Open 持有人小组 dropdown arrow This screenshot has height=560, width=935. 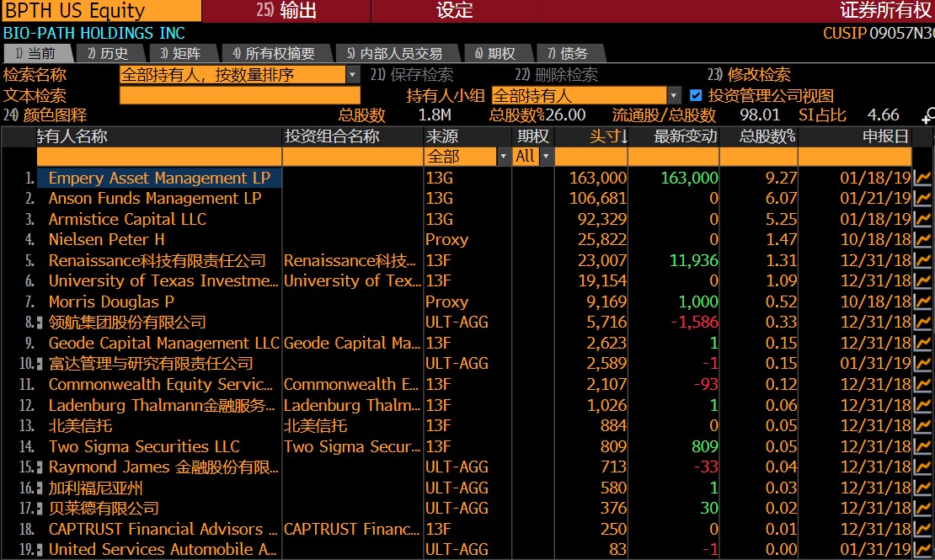674,95
